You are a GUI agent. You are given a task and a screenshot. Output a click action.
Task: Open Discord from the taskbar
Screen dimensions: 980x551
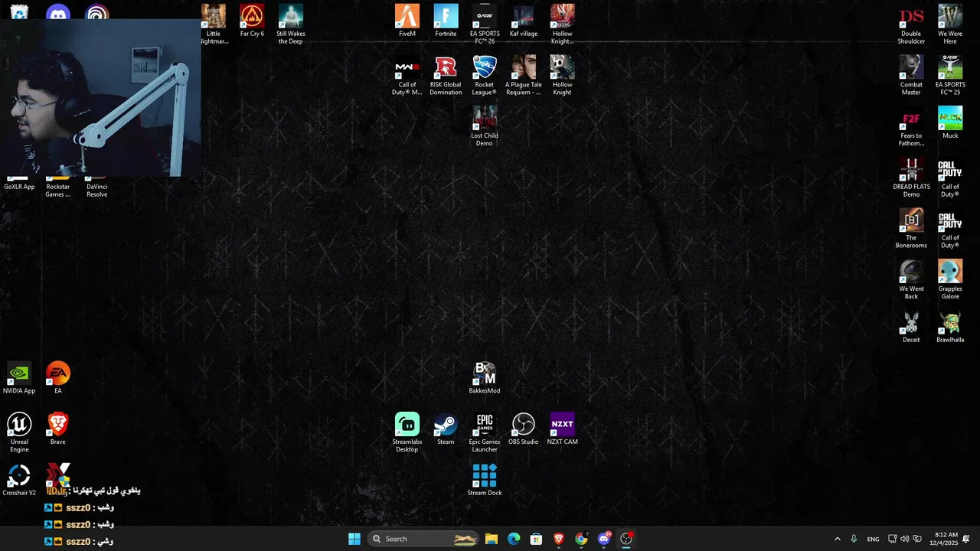(604, 539)
